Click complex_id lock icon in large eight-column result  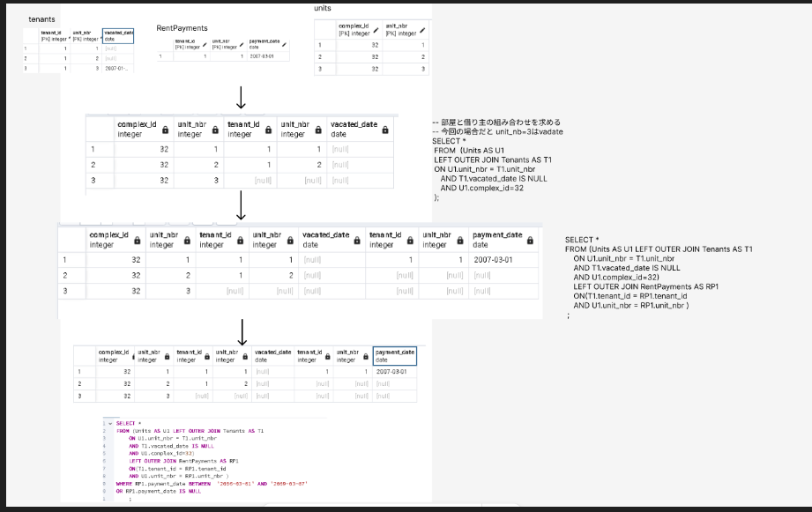coord(138,241)
